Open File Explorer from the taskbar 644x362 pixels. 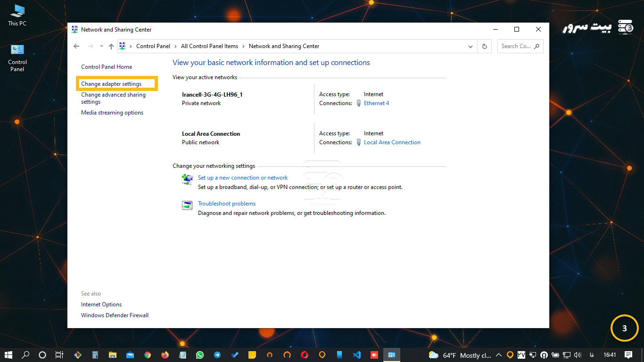coord(113,355)
